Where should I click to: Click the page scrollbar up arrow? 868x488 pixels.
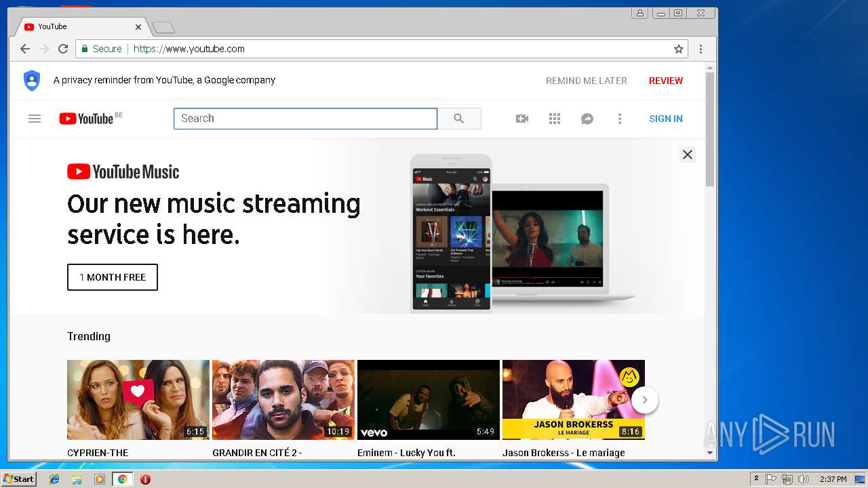point(710,68)
